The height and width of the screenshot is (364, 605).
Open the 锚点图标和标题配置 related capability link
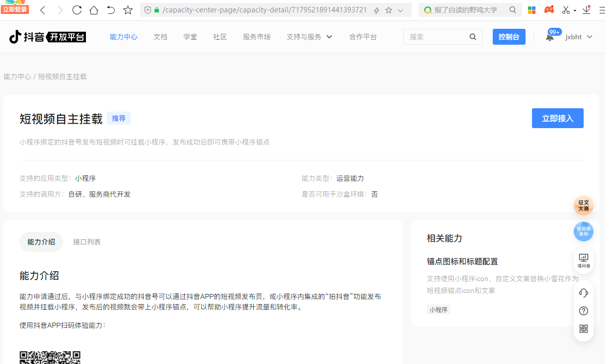pos(462,261)
